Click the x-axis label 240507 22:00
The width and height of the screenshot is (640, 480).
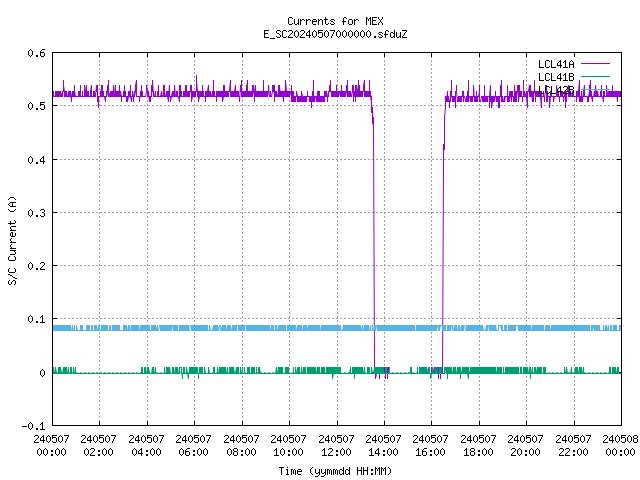[573, 445]
